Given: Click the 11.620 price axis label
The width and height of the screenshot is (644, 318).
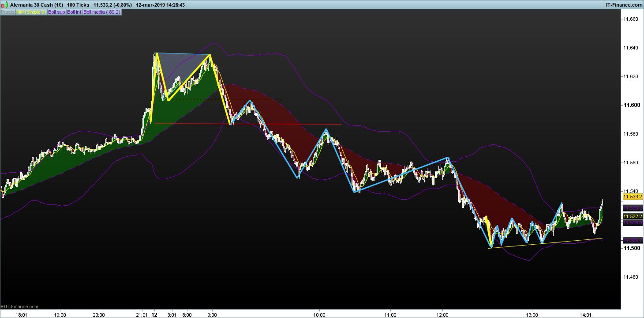Looking at the screenshot, I should pyautogui.click(x=630, y=76).
